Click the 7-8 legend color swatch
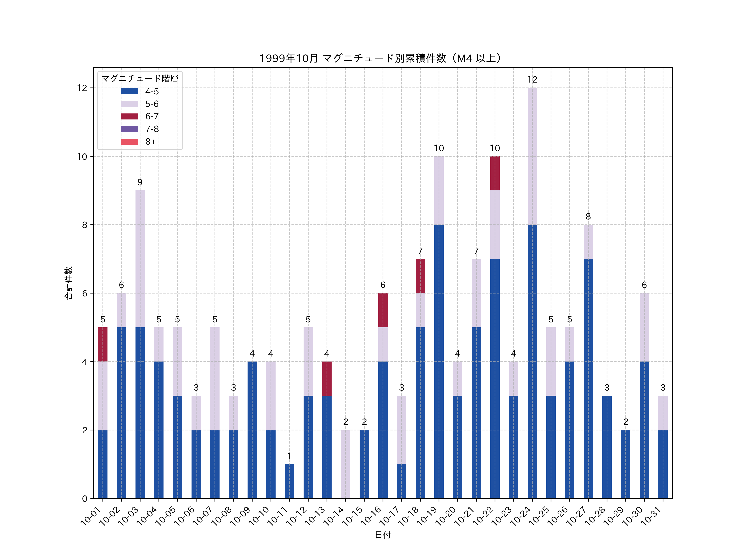This screenshot has height=560, width=747. [x=129, y=129]
